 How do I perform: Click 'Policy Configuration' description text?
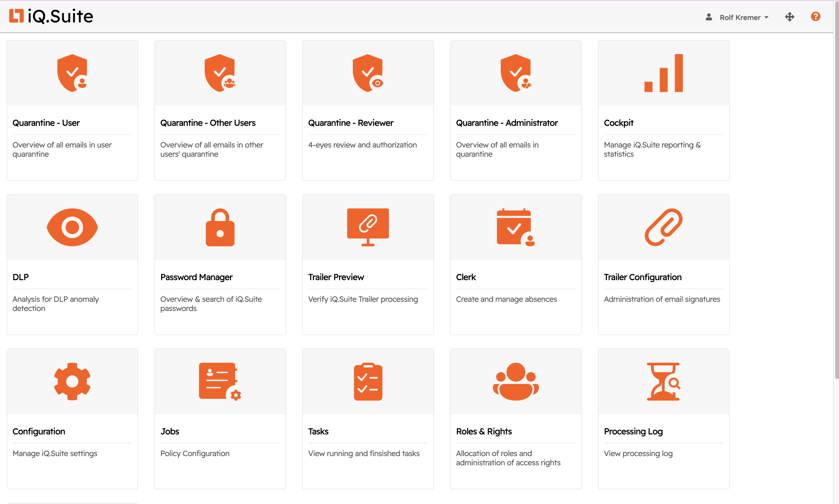(195, 453)
